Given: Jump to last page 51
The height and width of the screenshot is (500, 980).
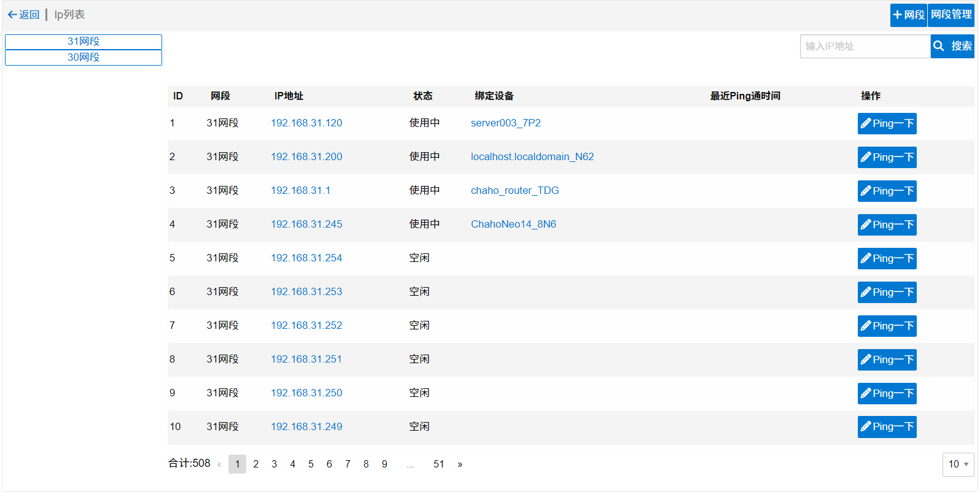Looking at the screenshot, I should tap(438, 464).
